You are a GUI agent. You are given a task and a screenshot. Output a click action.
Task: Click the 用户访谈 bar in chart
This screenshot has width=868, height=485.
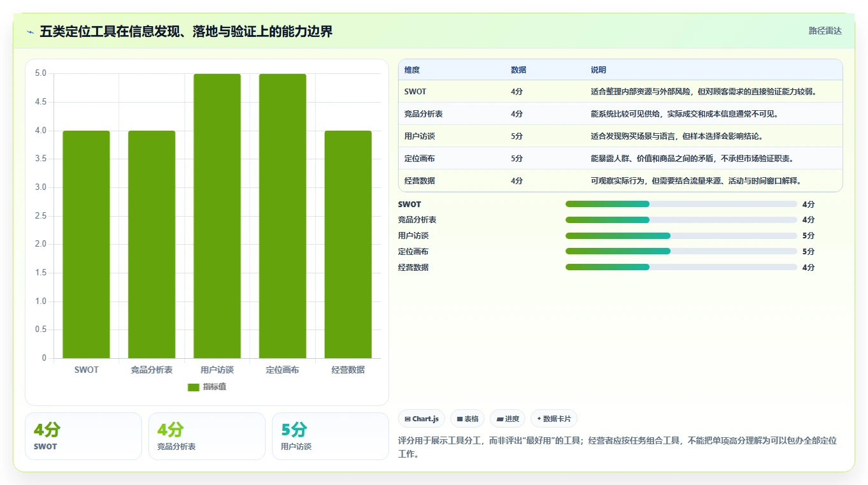pyautogui.click(x=217, y=216)
